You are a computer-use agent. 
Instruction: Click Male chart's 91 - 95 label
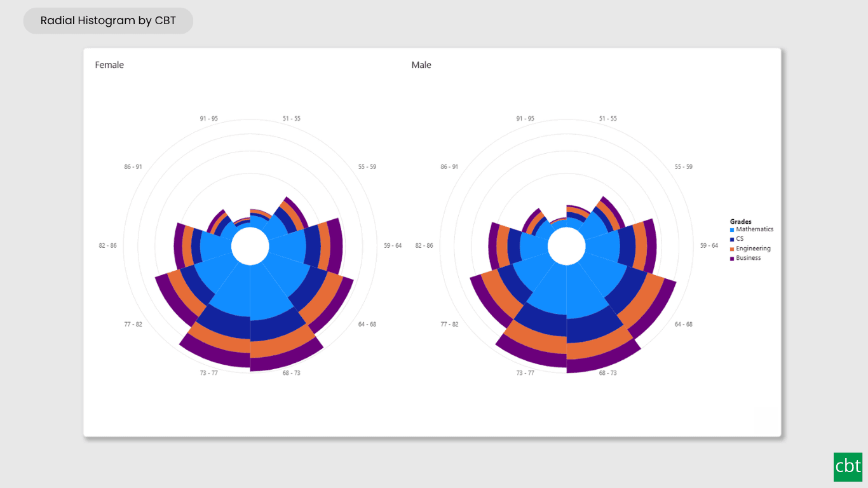point(525,119)
